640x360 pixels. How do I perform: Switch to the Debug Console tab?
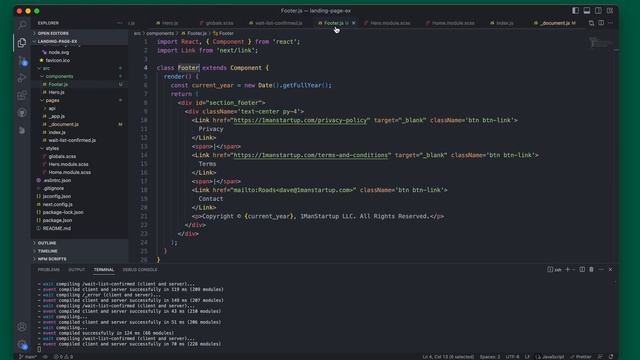click(x=140, y=270)
